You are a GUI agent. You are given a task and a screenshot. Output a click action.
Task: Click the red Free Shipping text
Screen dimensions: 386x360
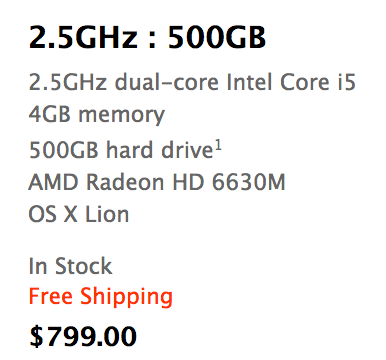pos(101,296)
